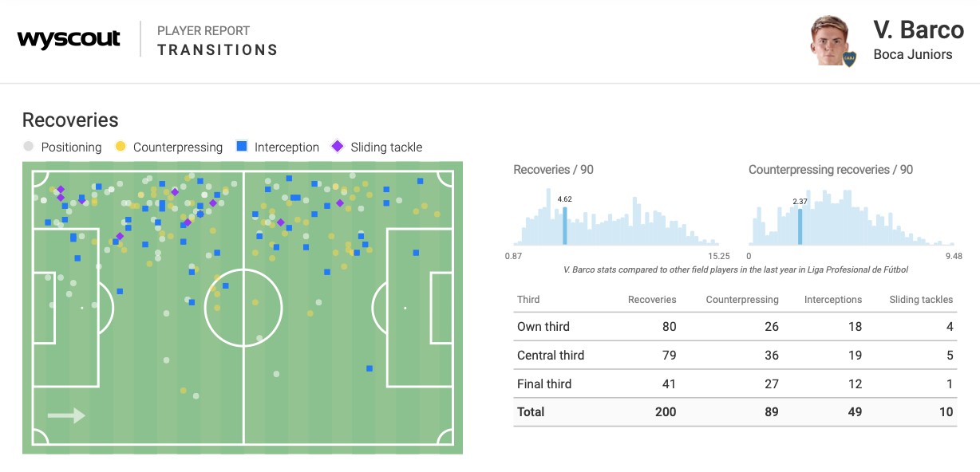
Task: Click the Wyscout logo
Action: (69, 39)
